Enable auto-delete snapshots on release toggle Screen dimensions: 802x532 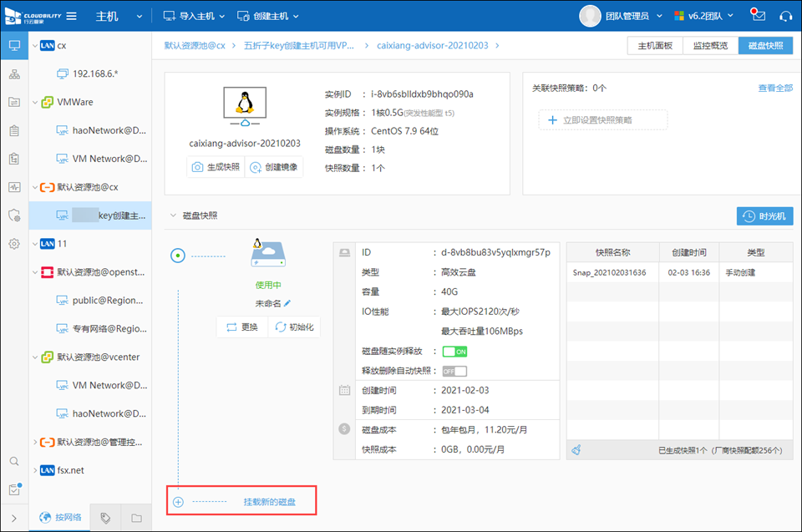[x=454, y=371]
